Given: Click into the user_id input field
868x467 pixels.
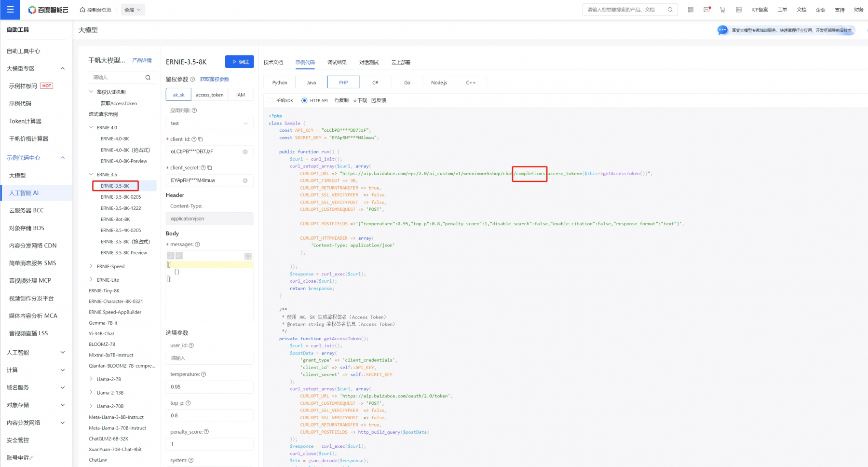Looking at the screenshot, I should 209,358.
